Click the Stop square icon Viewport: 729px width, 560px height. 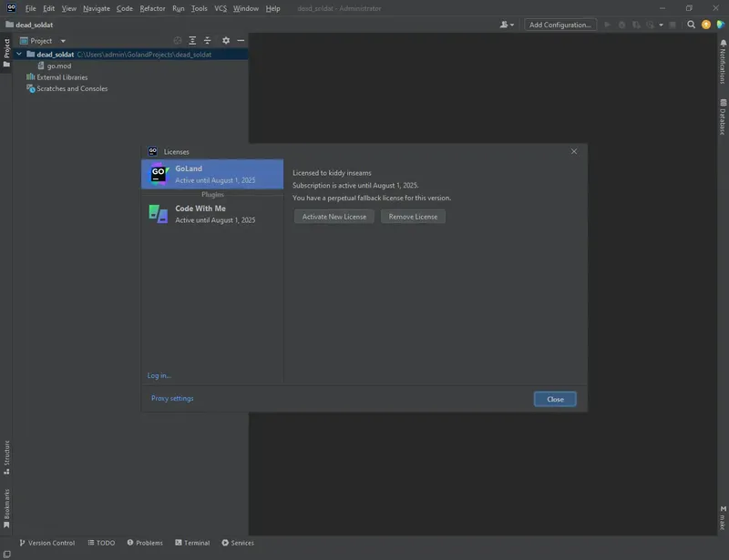(x=673, y=25)
